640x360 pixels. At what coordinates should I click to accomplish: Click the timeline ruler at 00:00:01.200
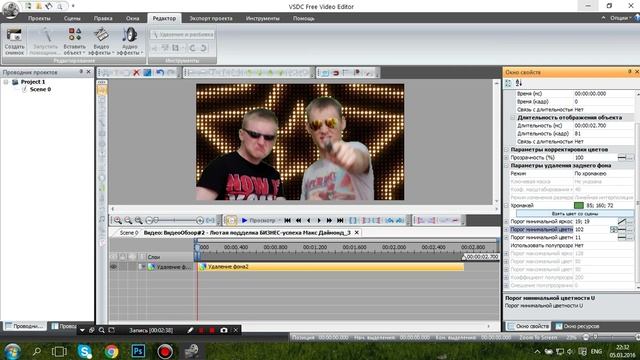tap(315, 247)
